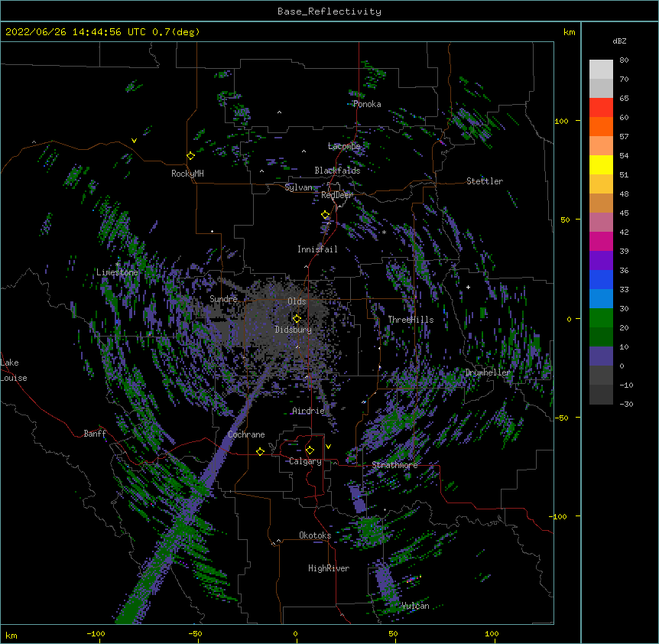Click the 100 tick on right vertical axis

coord(561,121)
